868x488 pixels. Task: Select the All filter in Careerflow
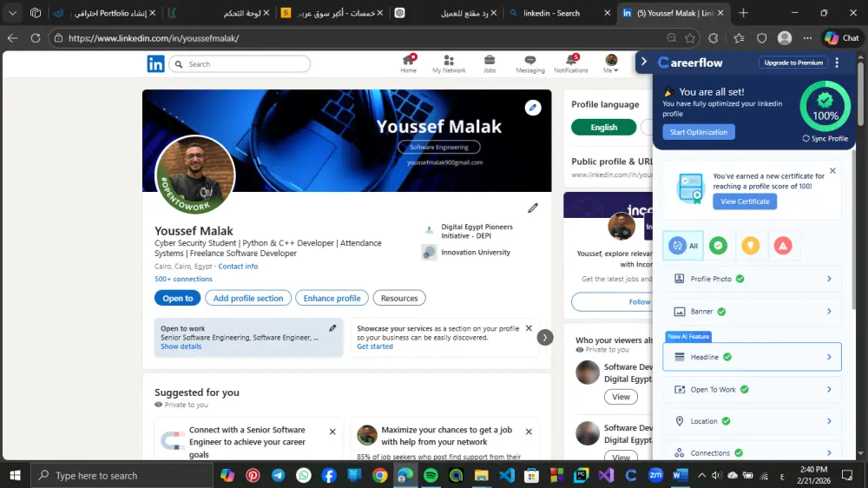point(684,246)
